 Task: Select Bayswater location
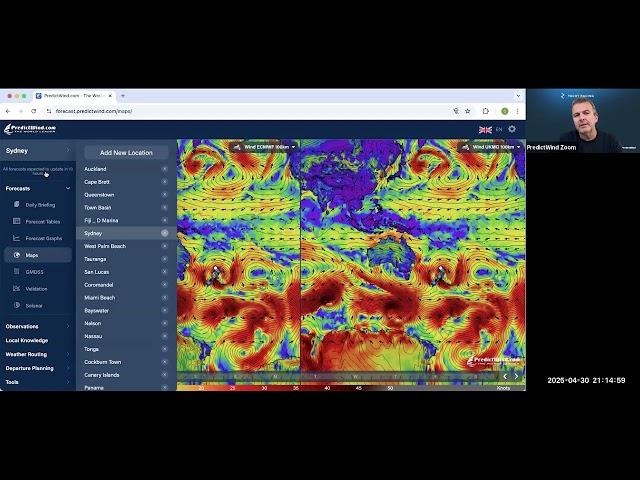(96, 311)
